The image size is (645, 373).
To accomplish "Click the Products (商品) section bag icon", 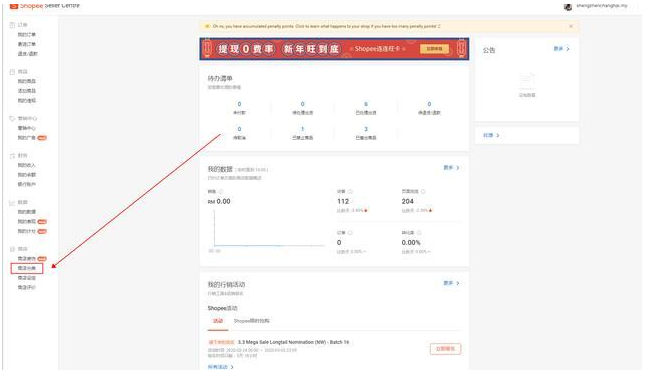I will 12,72.
